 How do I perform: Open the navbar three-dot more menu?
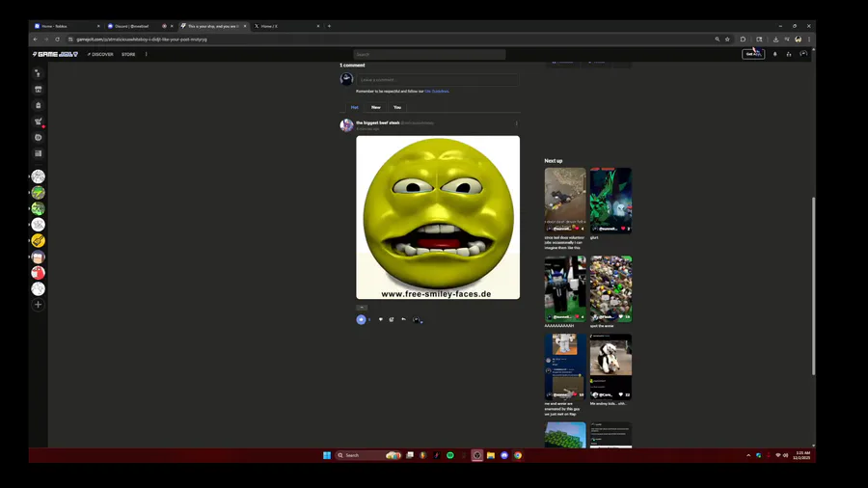pos(147,54)
